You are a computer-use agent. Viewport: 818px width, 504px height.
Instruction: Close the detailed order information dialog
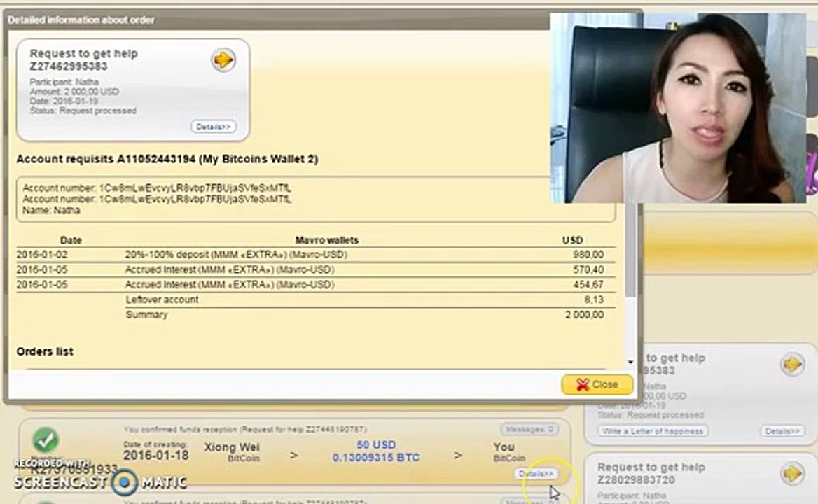(597, 384)
